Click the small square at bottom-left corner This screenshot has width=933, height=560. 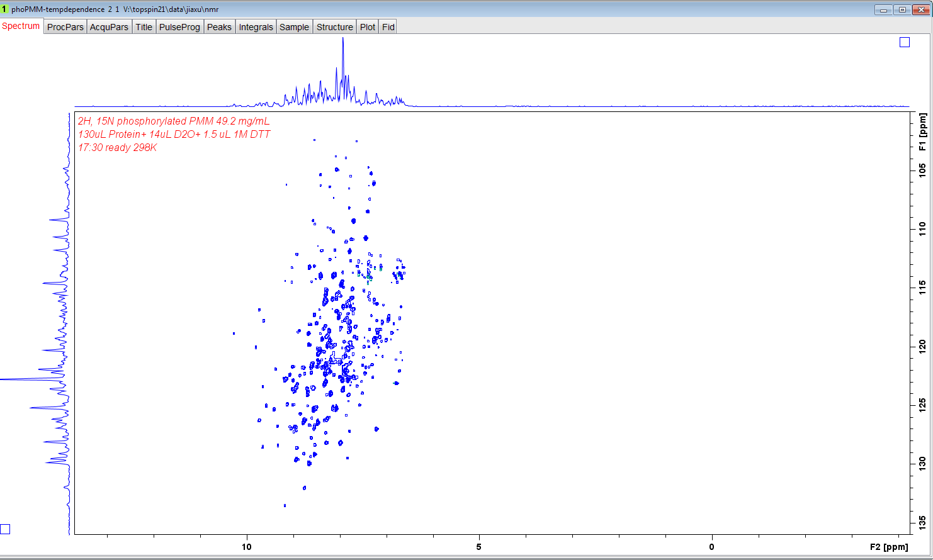tap(5, 529)
